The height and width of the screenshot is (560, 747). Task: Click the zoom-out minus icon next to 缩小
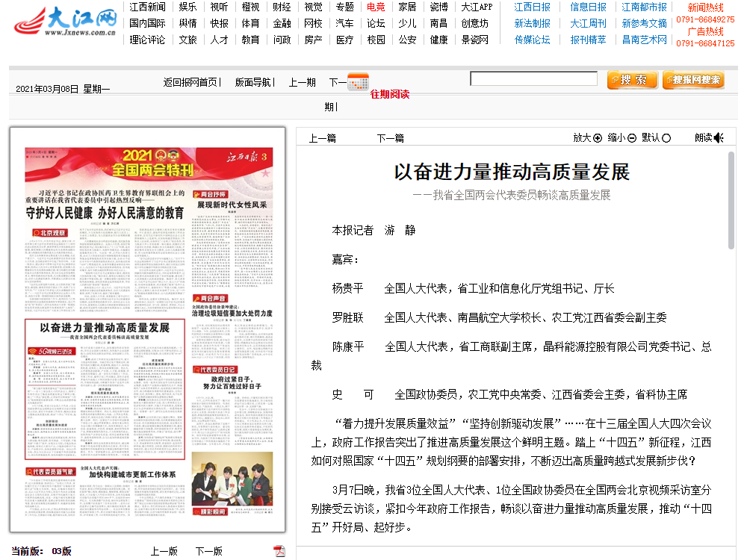632,138
